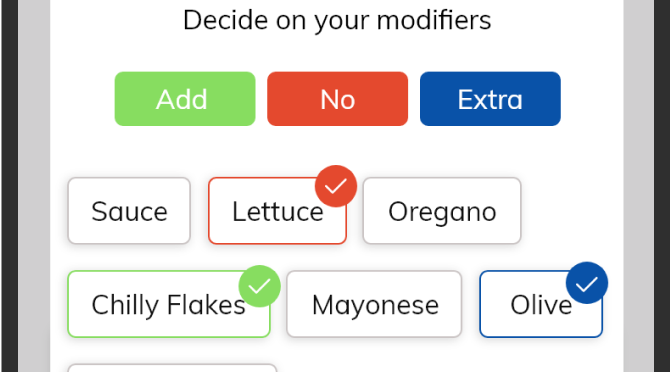Viewport: 670px width, 372px height.
Task: Click the blue checkmark badge on Olive
Action: (587, 283)
